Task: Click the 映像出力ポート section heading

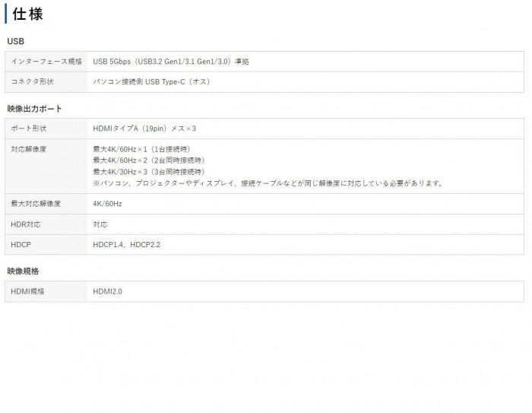Action: (x=34, y=109)
